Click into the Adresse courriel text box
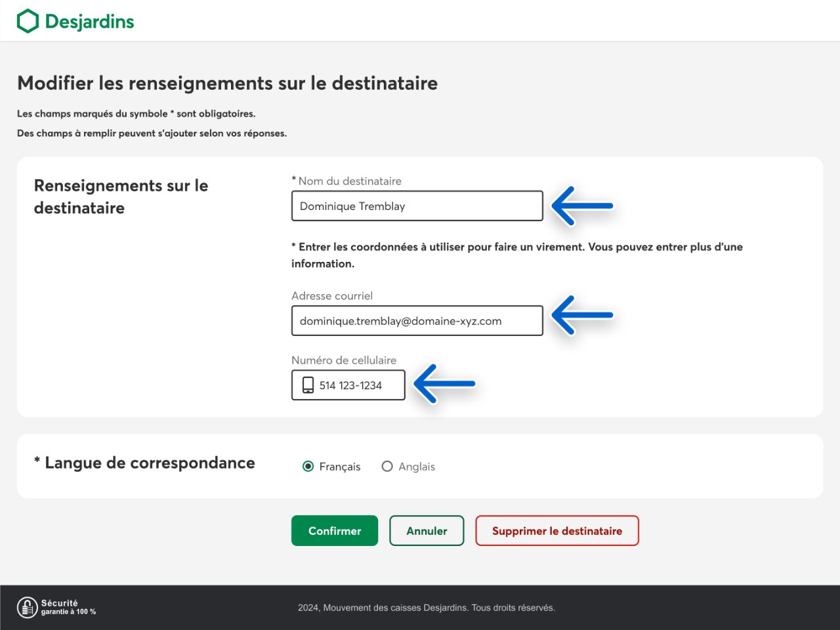The width and height of the screenshot is (840, 630). tap(417, 321)
